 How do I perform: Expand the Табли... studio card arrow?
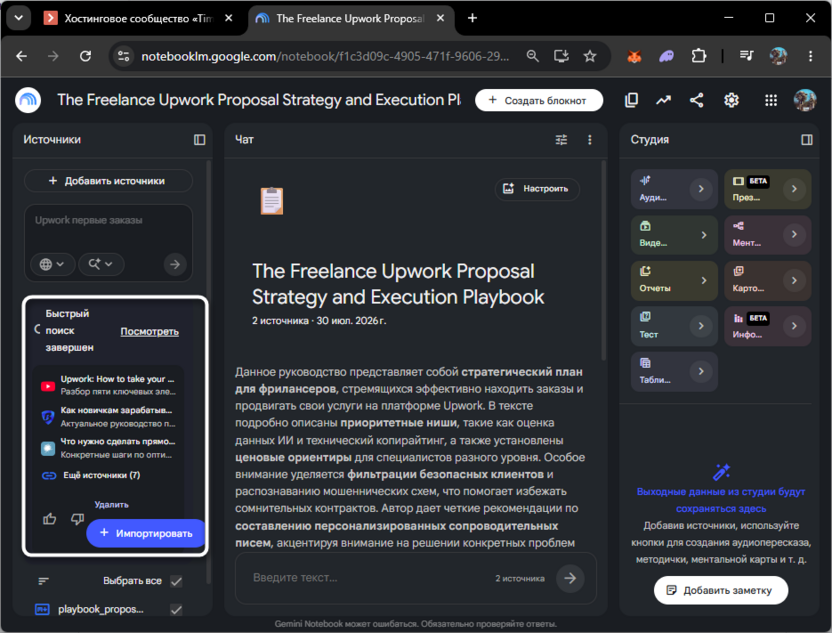point(701,371)
